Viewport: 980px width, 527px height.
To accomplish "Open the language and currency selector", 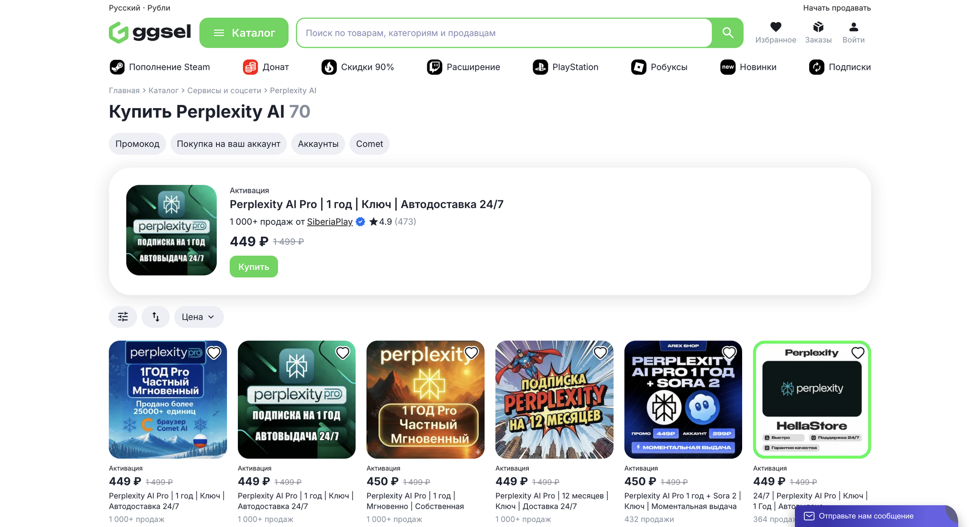I will click(139, 8).
